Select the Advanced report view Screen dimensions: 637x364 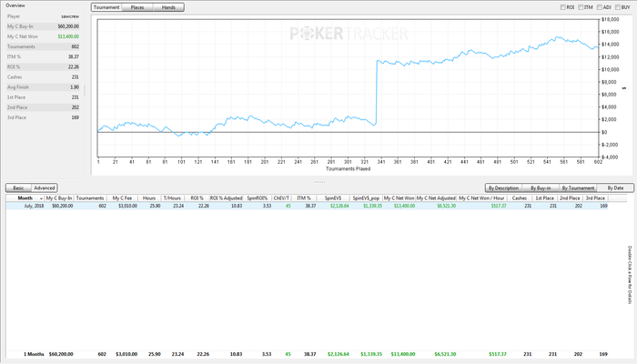45,187
